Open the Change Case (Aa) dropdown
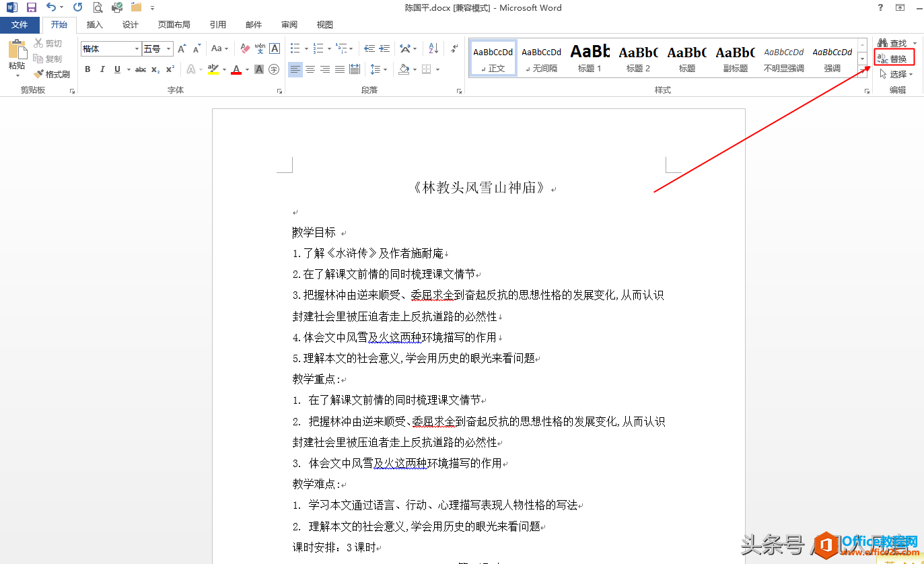 point(219,49)
